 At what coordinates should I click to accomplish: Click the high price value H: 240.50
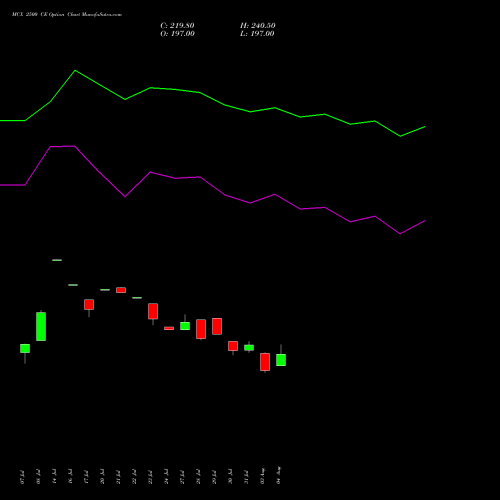[258, 26]
